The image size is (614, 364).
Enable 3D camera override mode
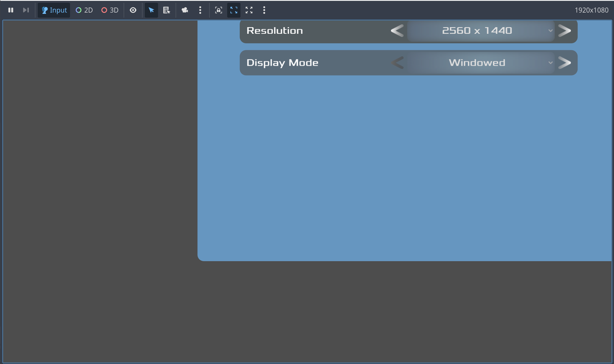tap(110, 10)
